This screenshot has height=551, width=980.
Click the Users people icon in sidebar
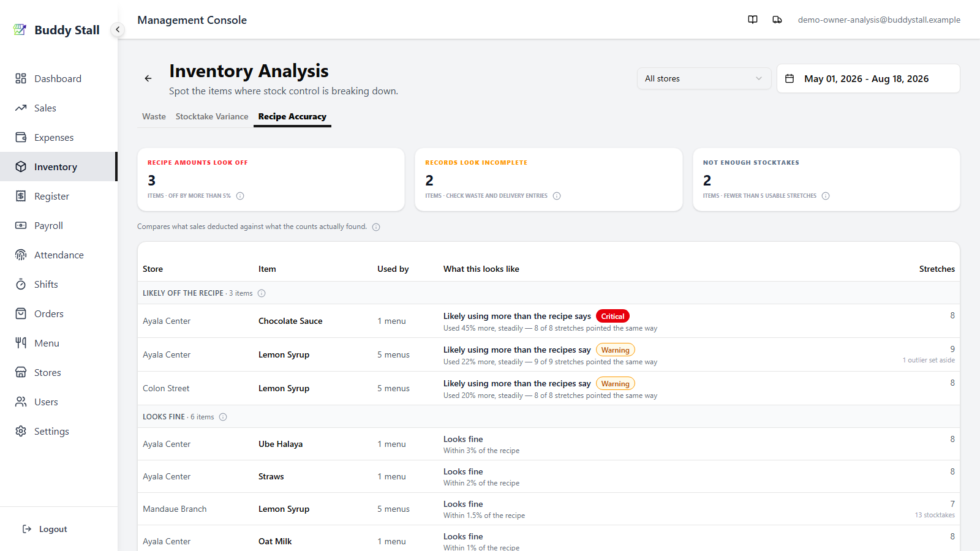21,402
